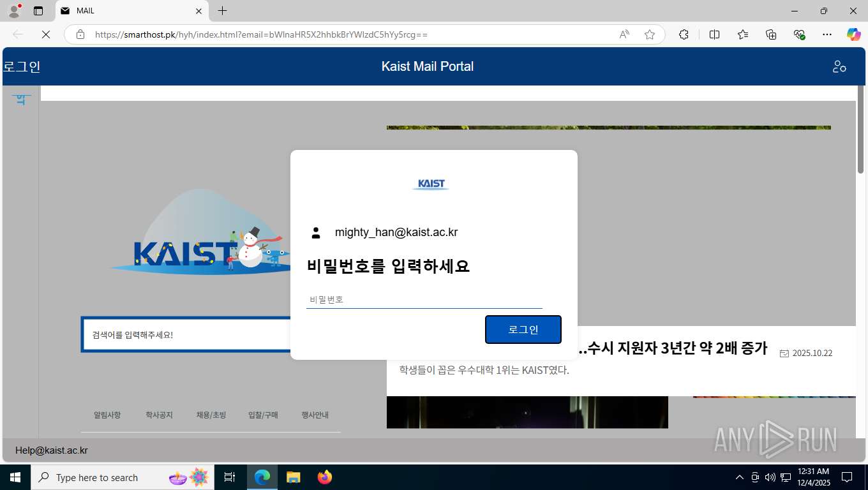Open the 채용/초빙 tab
The image size is (868, 490).
211,415
